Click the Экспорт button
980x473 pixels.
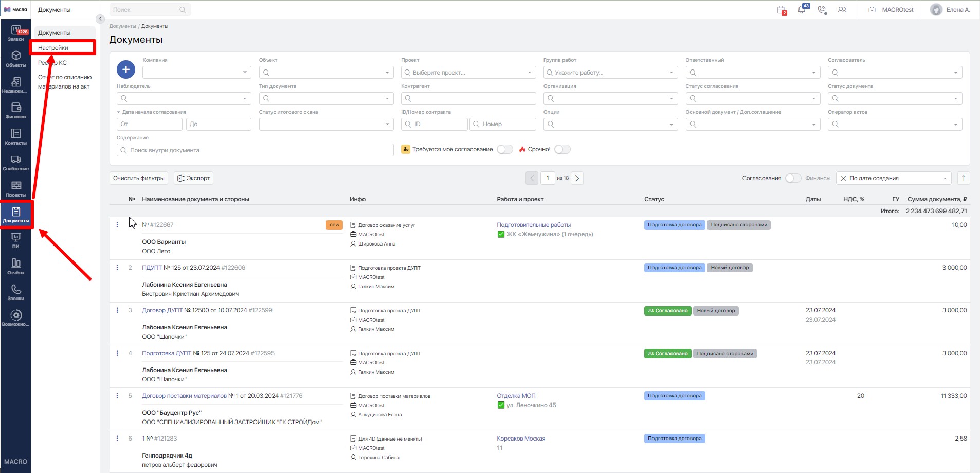click(x=193, y=178)
